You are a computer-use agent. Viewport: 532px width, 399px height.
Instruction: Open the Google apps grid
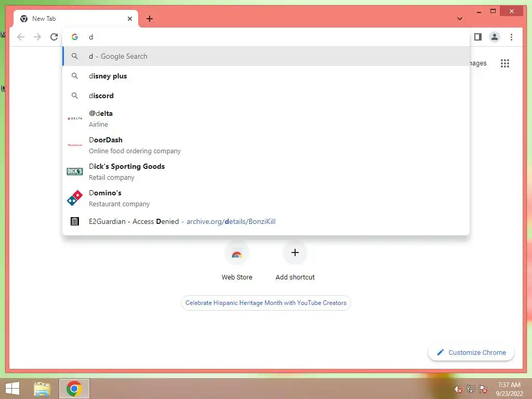tap(505, 63)
